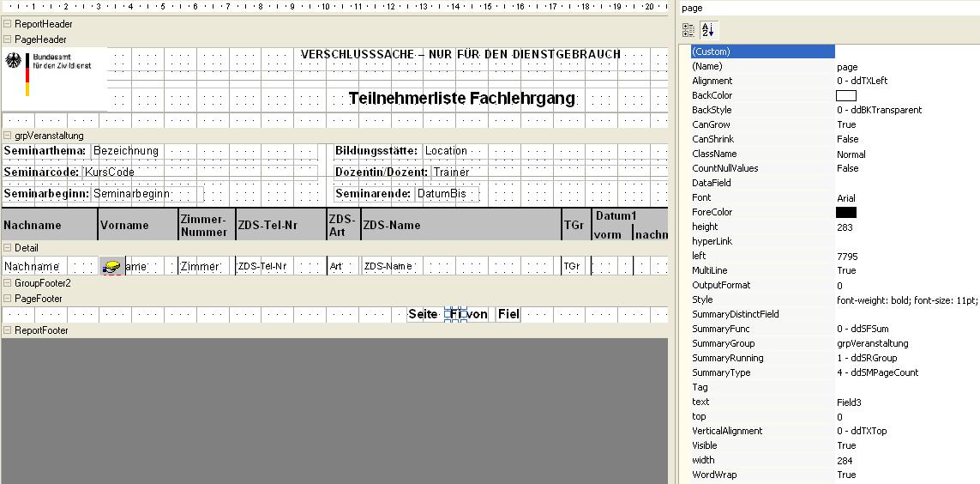Toggle WordWrap value True
The height and width of the screenshot is (484, 980).
[846, 475]
